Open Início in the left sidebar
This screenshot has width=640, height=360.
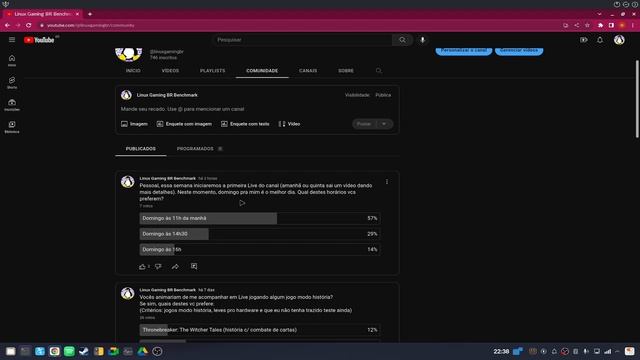point(12,60)
